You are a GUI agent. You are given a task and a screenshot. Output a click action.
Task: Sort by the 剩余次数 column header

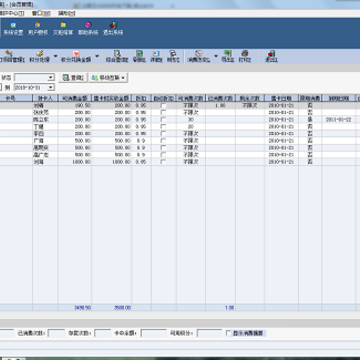250,98
